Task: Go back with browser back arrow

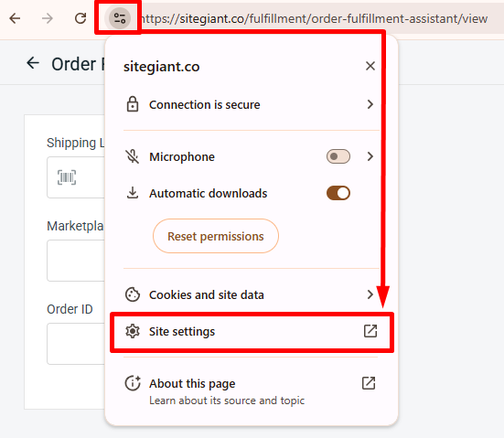Action: pyautogui.click(x=15, y=18)
